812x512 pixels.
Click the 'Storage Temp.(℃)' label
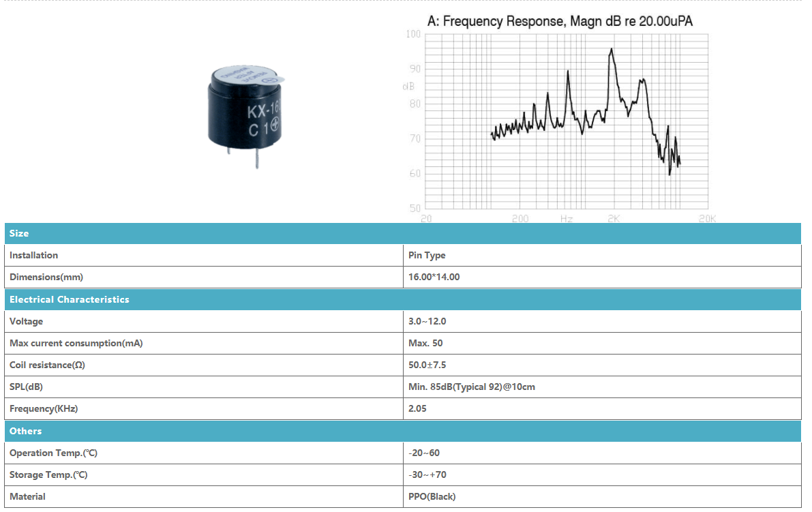point(48,475)
